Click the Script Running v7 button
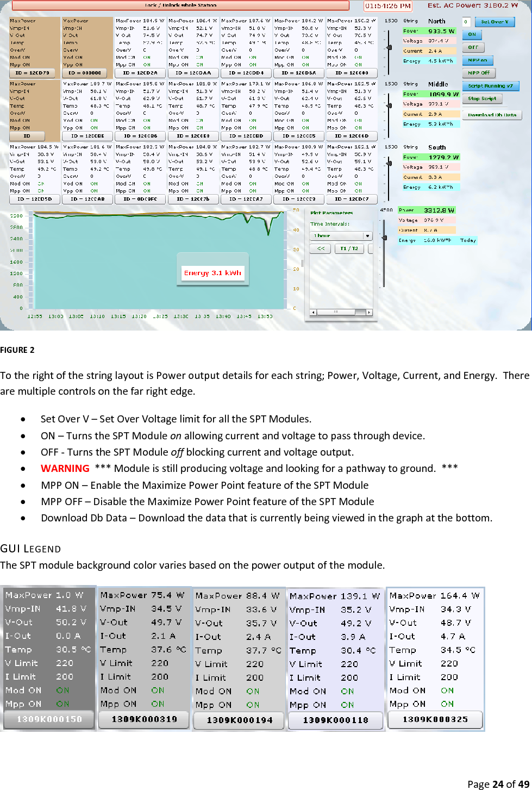Screen dimensions: 532x790 coord(491,86)
